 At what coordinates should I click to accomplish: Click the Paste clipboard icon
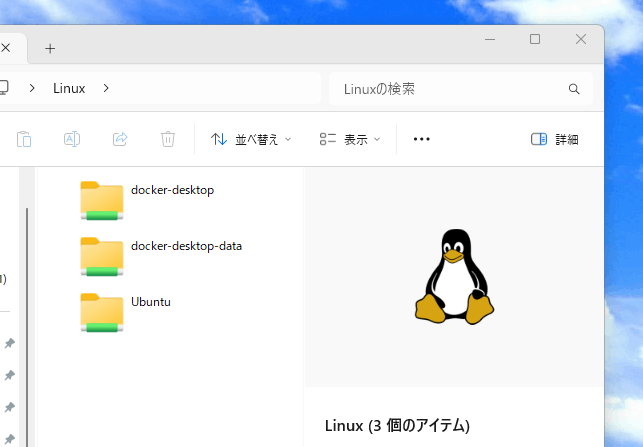coord(24,139)
